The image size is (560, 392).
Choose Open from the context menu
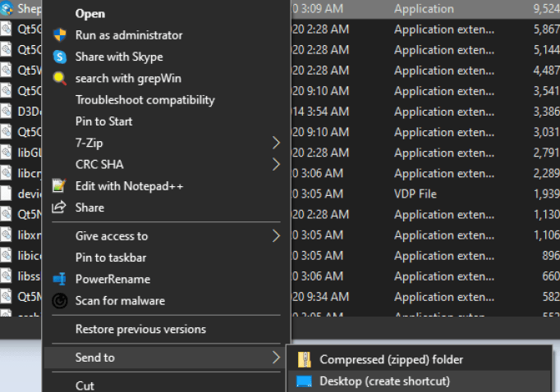(x=90, y=14)
